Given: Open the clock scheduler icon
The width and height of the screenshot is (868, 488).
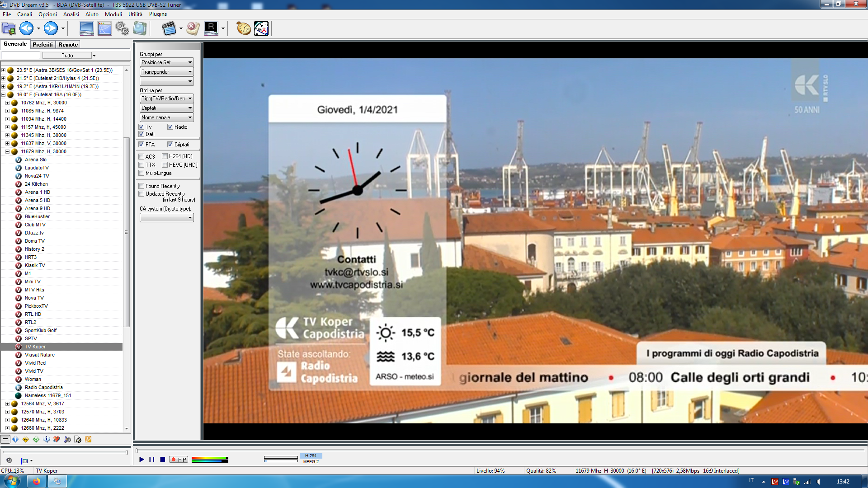Looking at the screenshot, I should coord(261,28).
